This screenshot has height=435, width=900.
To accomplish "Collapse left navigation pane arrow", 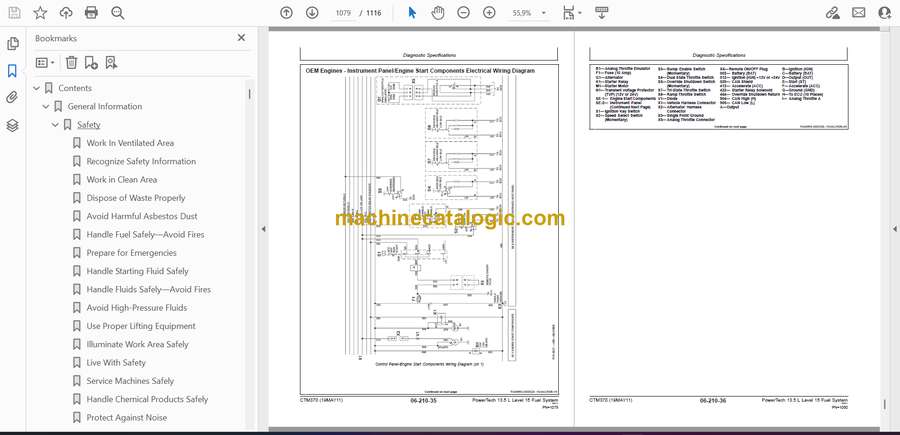I will pyautogui.click(x=263, y=229).
